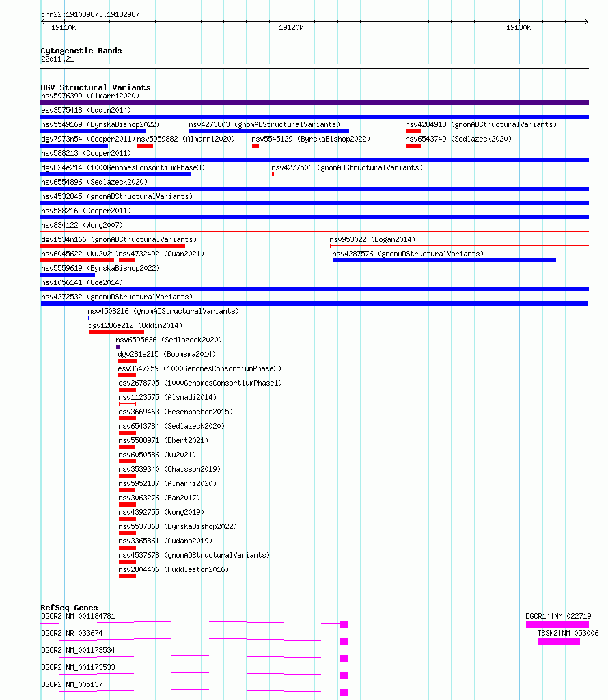Screen dimensions: 608x700
Task: Select nsv3063276 (Fan2017) label
Action: point(159,498)
